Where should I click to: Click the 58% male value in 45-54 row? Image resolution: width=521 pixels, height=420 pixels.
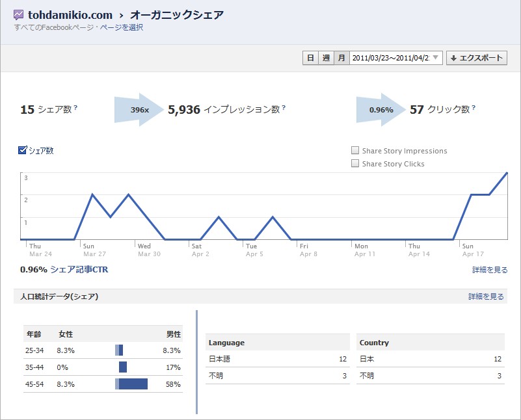point(173,384)
